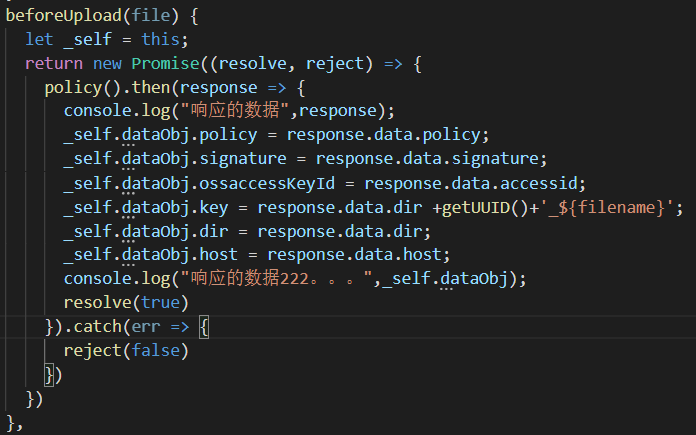Click the reject(false) call
The width and height of the screenshot is (696, 435).
(127, 351)
